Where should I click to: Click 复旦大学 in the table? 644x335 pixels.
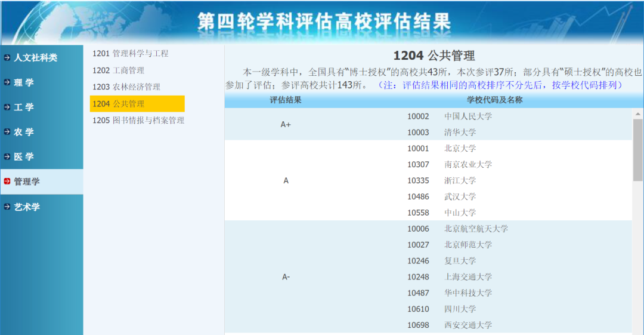click(x=460, y=261)
